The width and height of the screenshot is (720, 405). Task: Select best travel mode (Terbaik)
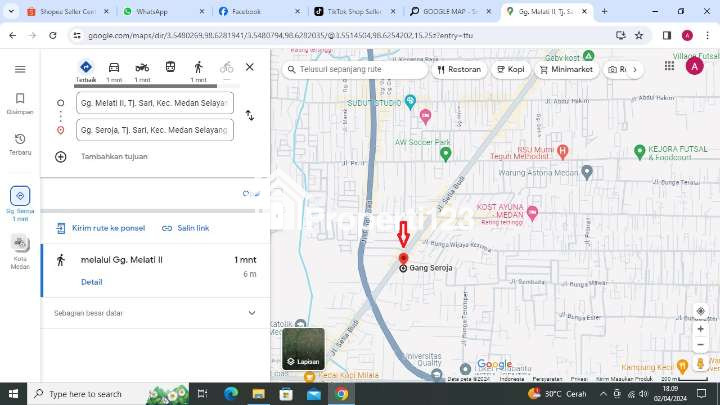pyautogui.click(x=86, y=71)
